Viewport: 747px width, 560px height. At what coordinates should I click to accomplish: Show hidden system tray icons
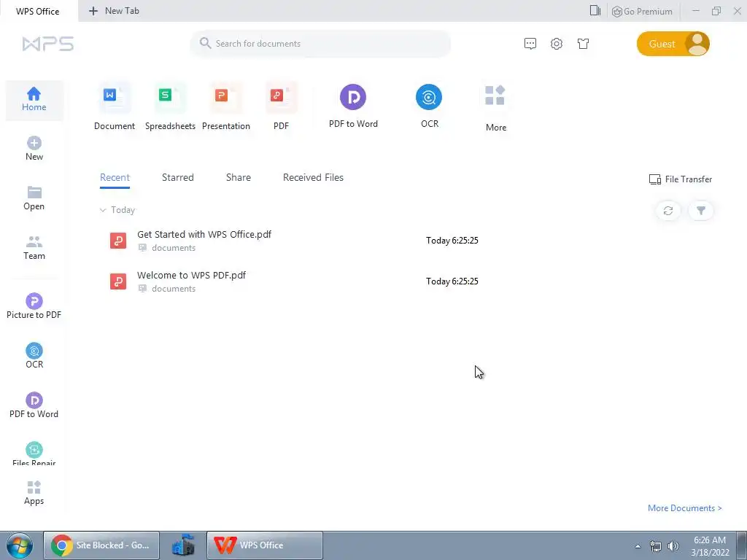click(x=638, y=546)
